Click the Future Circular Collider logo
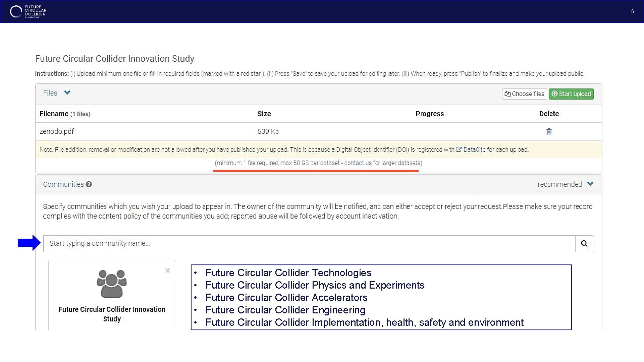This screenshot has height=362, width=644. (x=28, y=11)
